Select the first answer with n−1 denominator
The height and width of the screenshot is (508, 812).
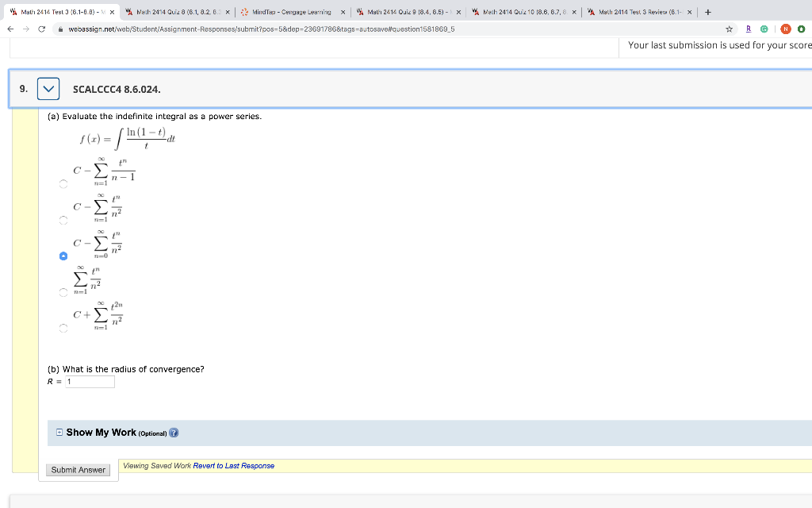pyautogui.click(x=63, y=184)
